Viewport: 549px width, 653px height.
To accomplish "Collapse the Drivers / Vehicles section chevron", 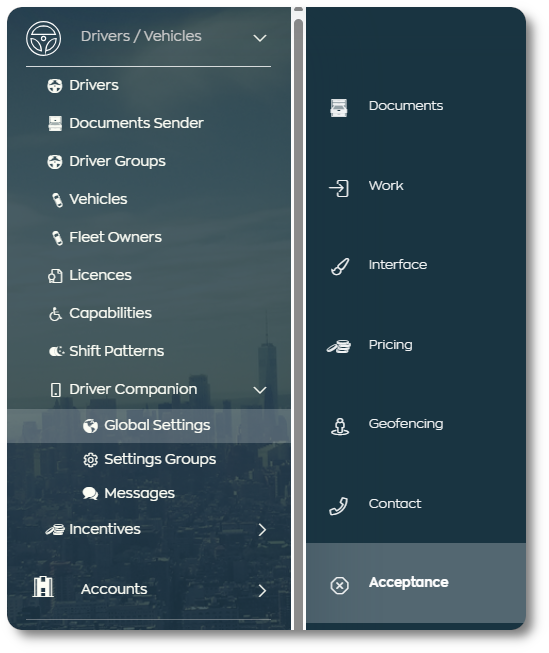I will pyautogui.click(x=260, y=38).
